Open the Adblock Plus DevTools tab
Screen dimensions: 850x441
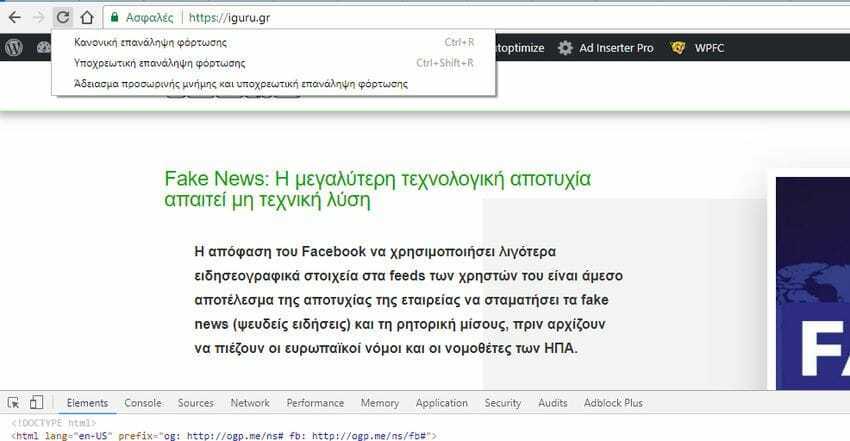click(613, 403)
